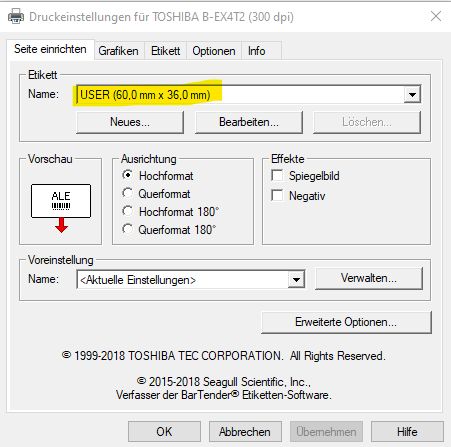
Task: Open Erweiterte Optionen...
Action: (x=346, y=322)
